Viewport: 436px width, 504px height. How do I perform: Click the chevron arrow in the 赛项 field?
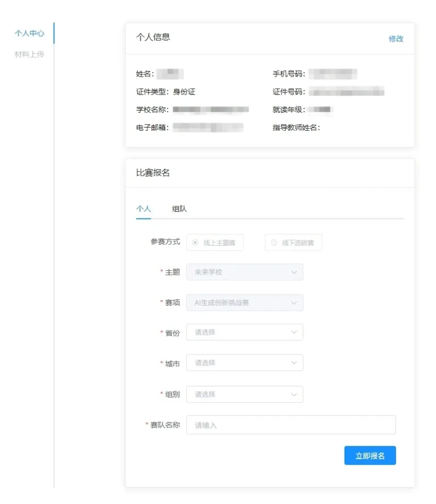294,303
